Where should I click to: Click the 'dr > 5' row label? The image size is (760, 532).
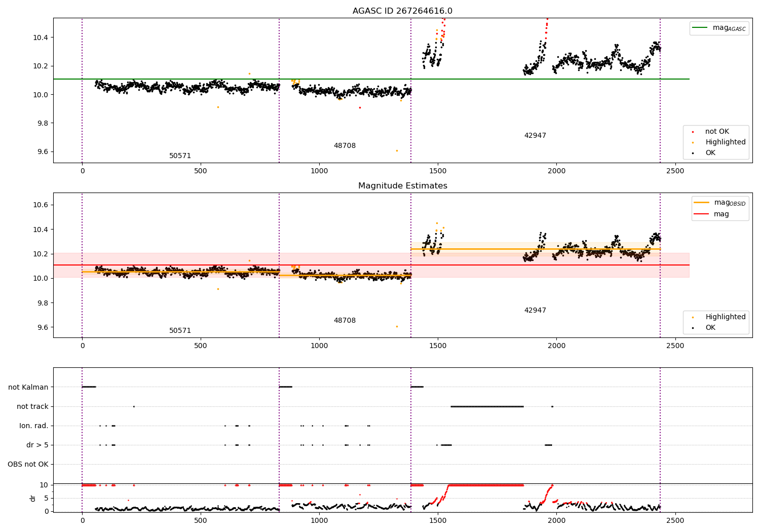(37, 445)
